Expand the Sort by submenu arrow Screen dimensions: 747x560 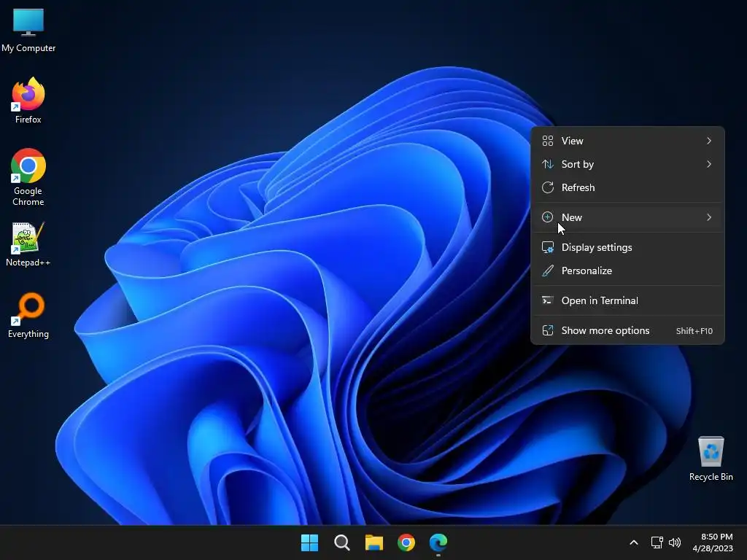pyautogui.click(x=709, y=164)
